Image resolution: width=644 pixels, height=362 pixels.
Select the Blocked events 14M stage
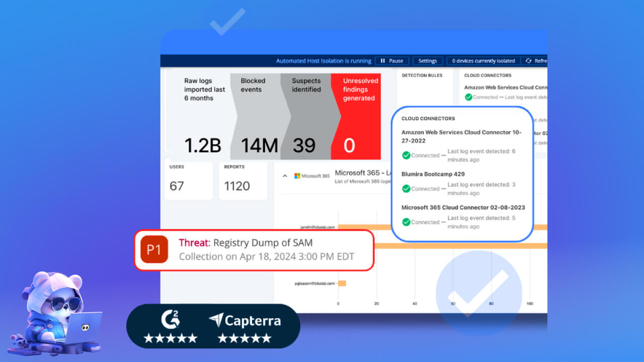(259, 116)
